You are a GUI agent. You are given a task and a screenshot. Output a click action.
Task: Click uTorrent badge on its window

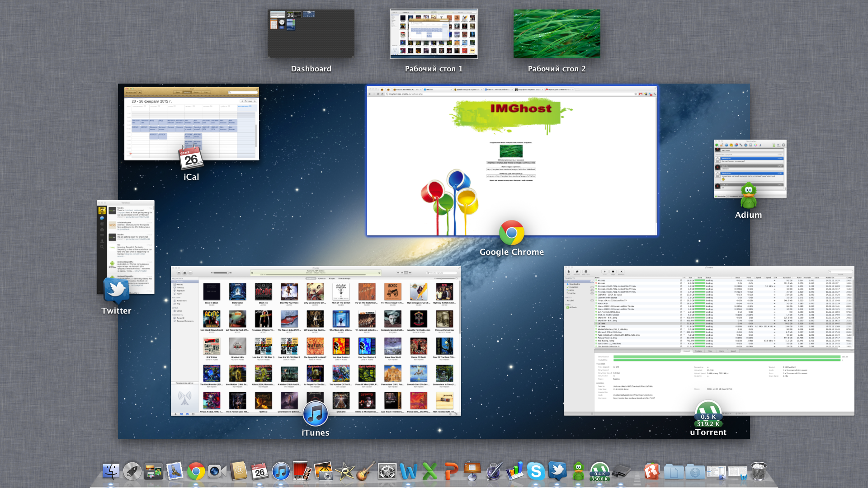(708, 413)
